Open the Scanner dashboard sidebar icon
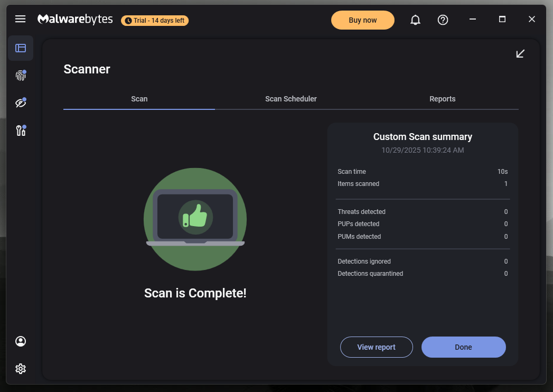553x392 pixels. click(21, 48)
